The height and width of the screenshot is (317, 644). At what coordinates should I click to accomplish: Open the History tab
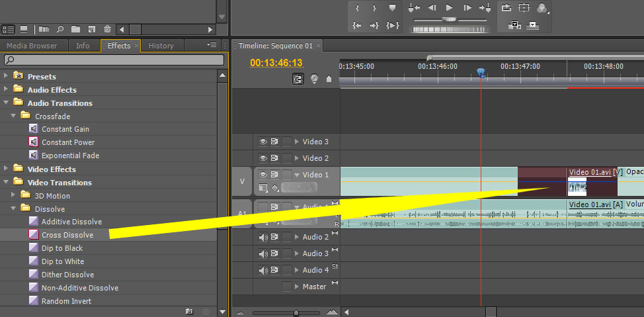(x=161, y=46)
